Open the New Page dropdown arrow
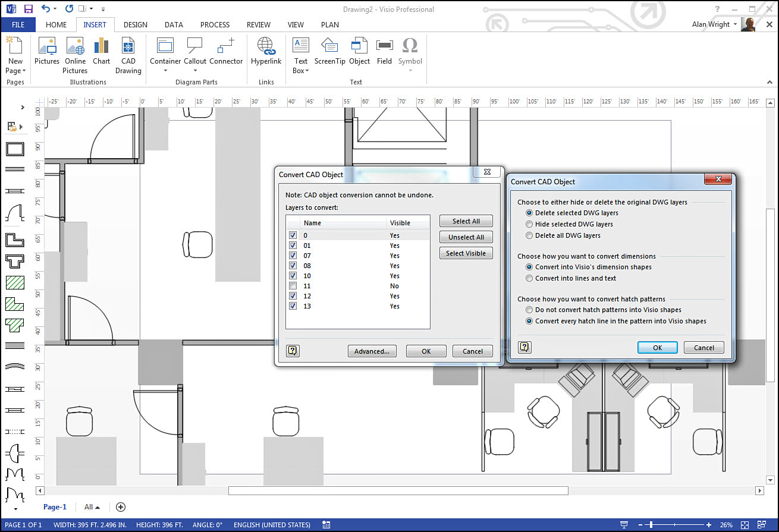 click(x=24, y=71)
